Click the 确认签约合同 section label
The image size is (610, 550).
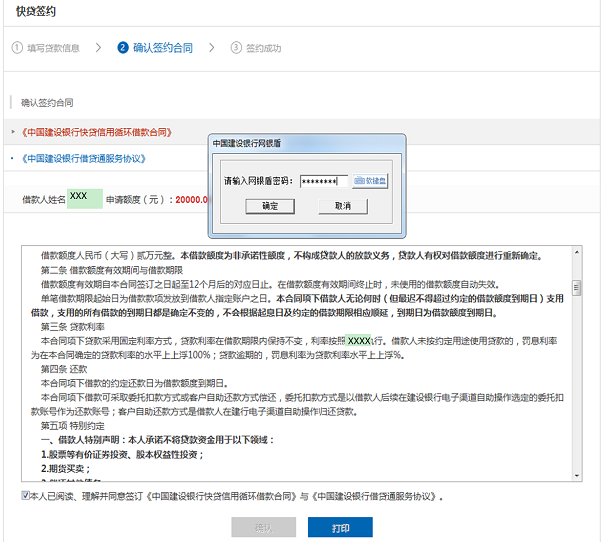pyautogui.click(x=47, y=103)
